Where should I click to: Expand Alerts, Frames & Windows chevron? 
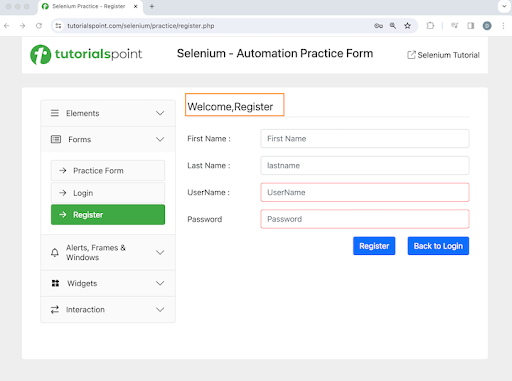coord(160,252)
